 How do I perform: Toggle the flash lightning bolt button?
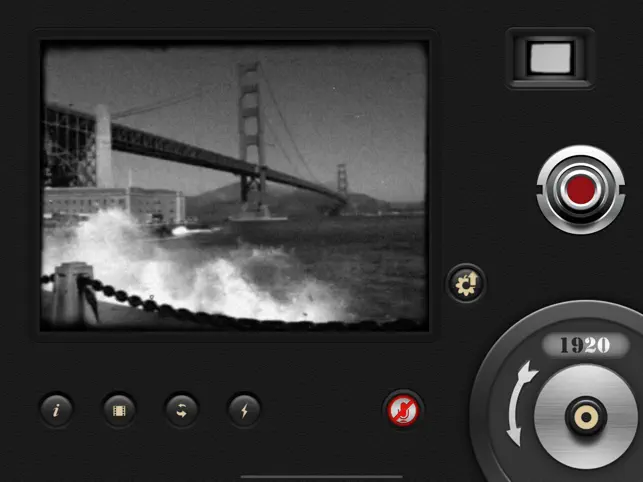point(244,410)
